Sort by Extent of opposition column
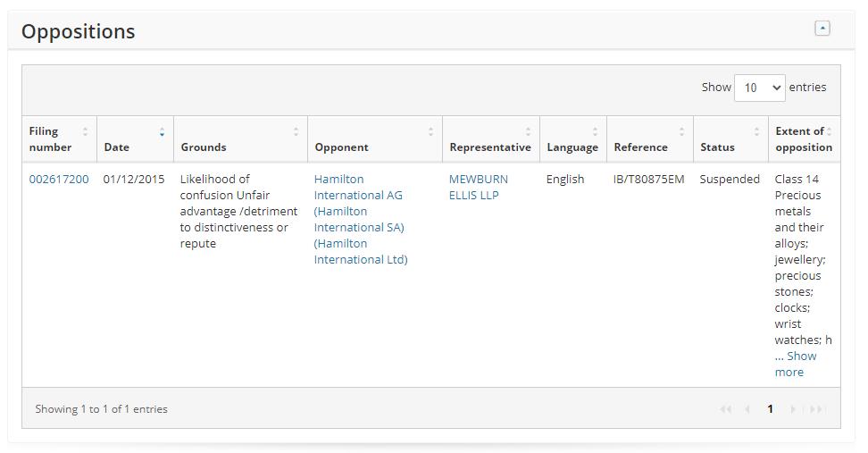Screen dimensions: 868x453 (804, 139)
